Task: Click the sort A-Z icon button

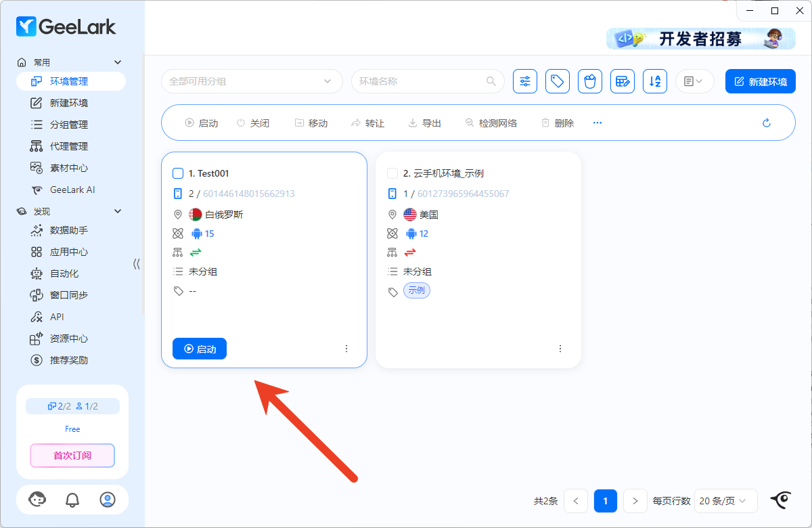Action: point(655,81)
